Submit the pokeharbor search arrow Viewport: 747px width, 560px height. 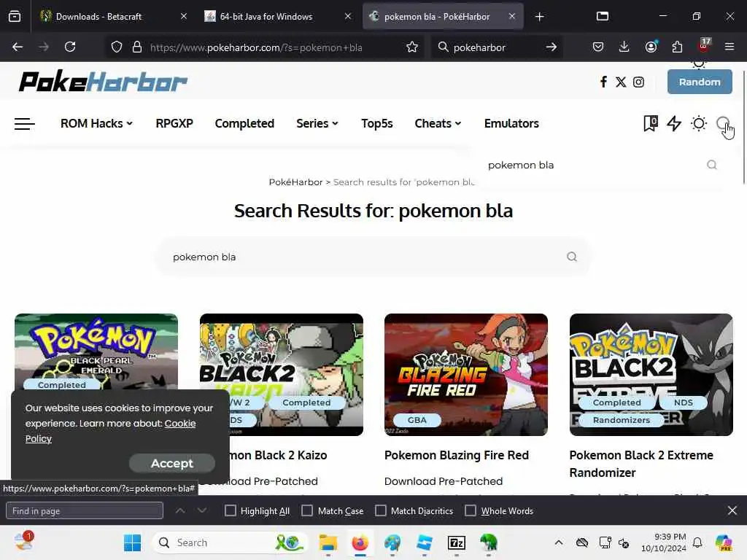(551, 47)
